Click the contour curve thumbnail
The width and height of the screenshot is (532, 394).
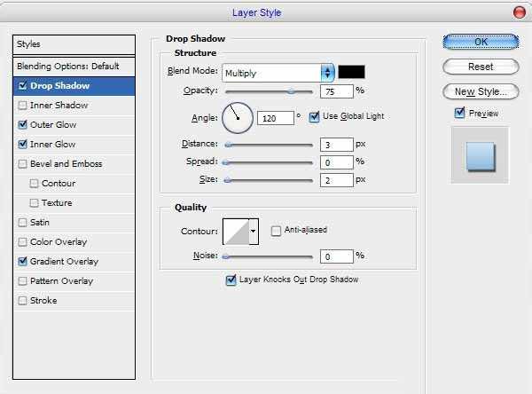(x=236, y=232)
